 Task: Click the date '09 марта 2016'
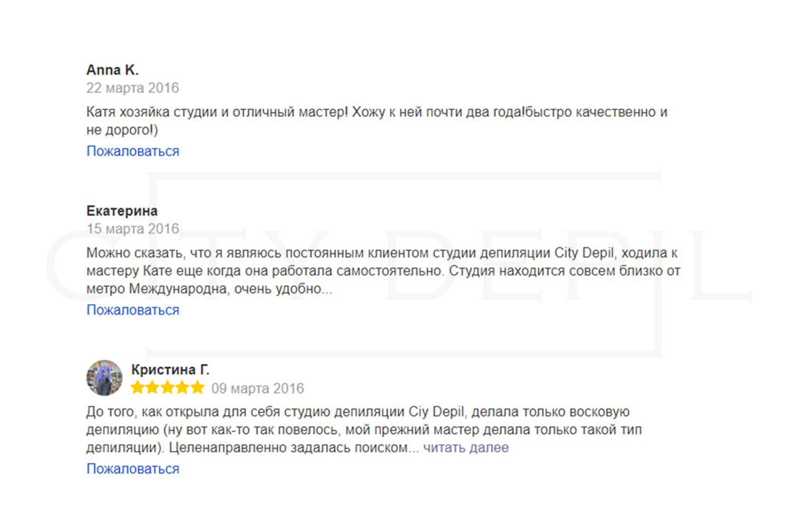[x=257, y=389]
